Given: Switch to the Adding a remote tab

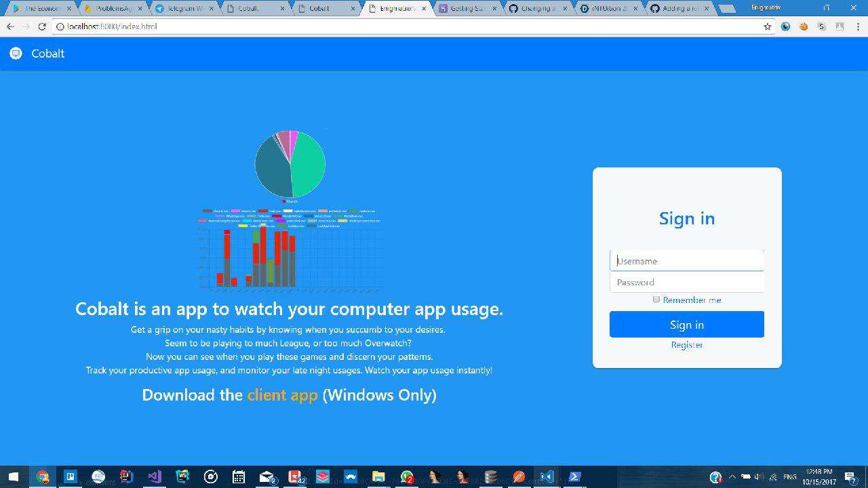Looking at the screenshot, I should 679,8.
